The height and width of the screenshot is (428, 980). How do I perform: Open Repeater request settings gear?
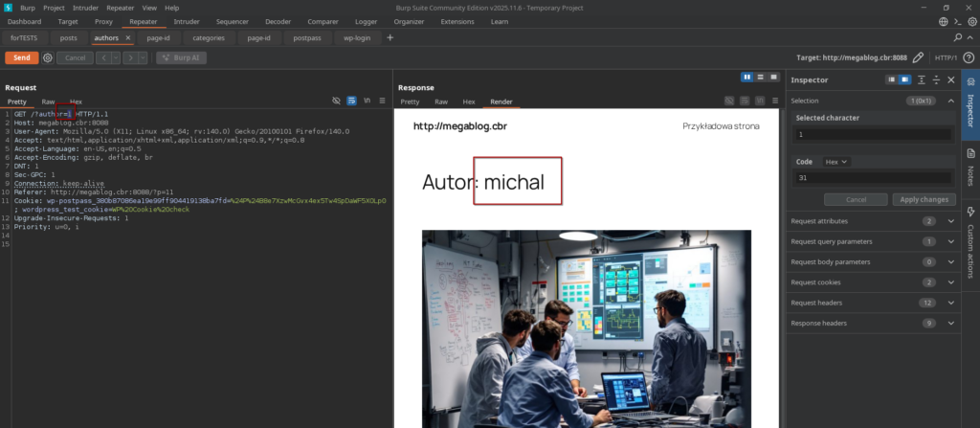[x=47, y=58]
